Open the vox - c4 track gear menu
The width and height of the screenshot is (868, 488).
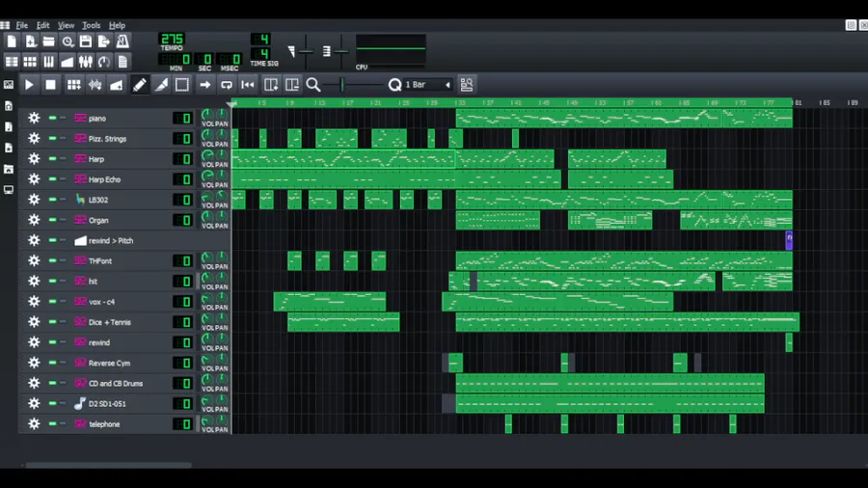[x=34, y=302]
